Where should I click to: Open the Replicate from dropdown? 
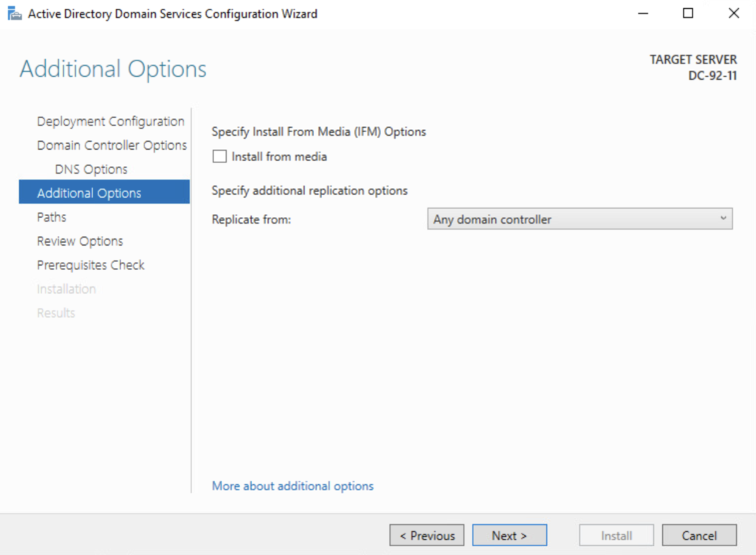(580, 219)
